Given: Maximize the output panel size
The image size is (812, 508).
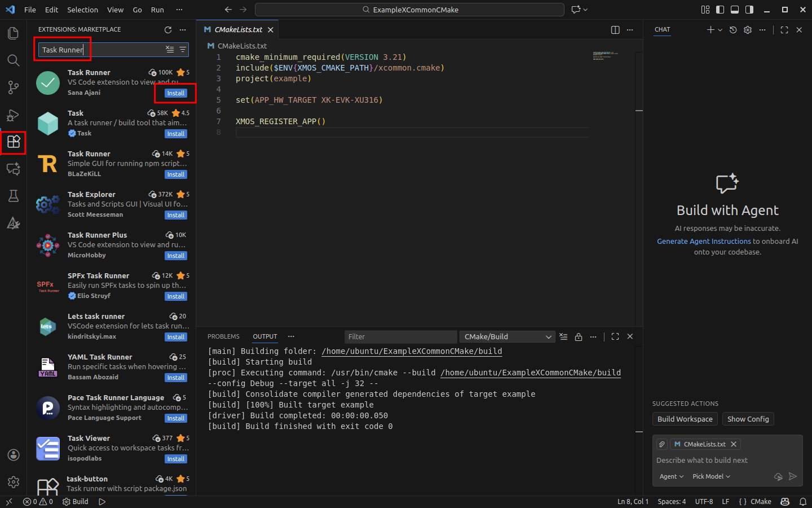Looking at the screenshot, I should (x=615, y=336).
